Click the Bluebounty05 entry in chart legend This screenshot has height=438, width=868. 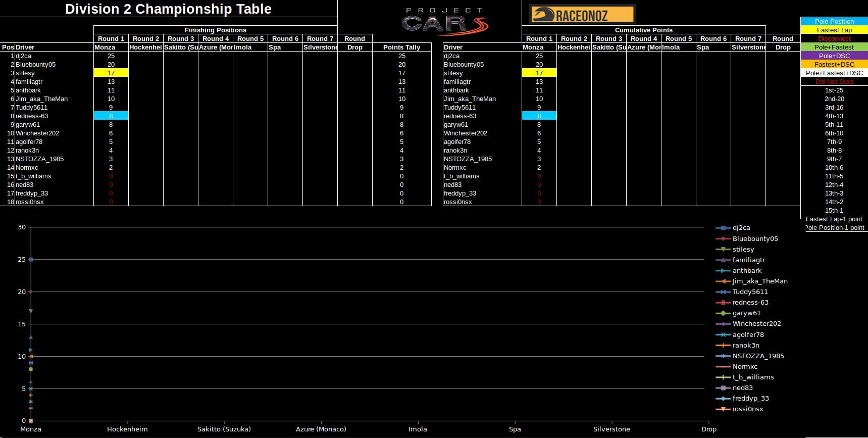coord(747,238)
